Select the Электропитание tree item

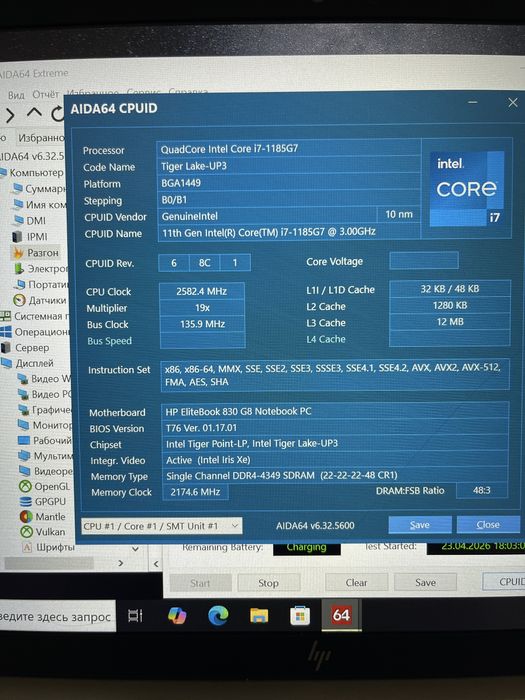point(47,269)
